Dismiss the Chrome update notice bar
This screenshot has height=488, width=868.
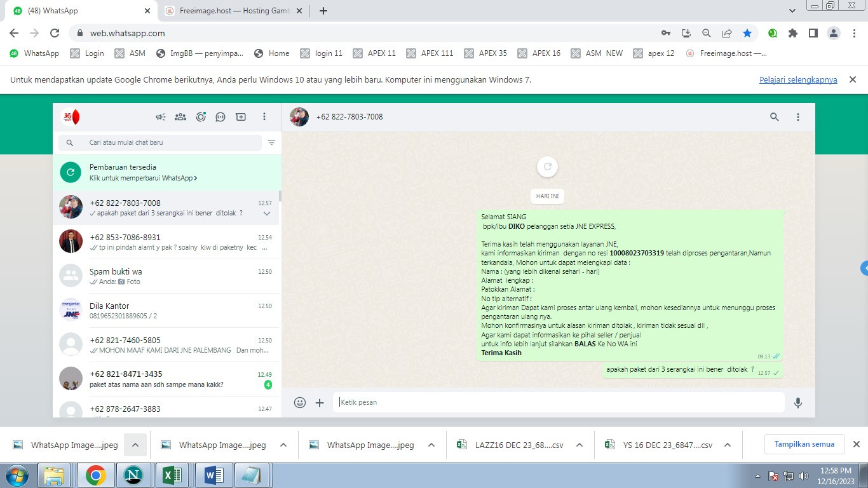pyautogui.click(x=853, y=79)
